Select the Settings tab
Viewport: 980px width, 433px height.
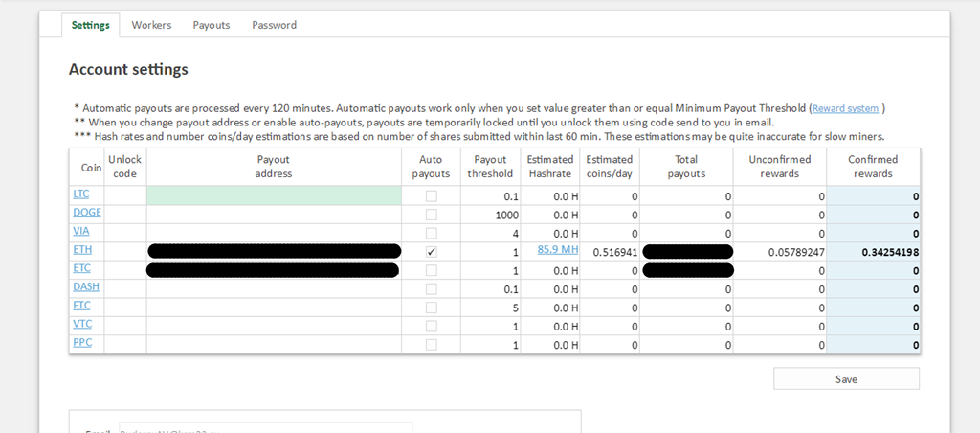90,25
